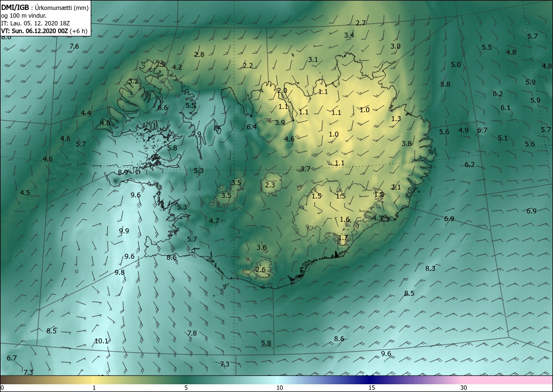Click the 6.4 value on the map

pyautogui.click(x=252, y=127)
